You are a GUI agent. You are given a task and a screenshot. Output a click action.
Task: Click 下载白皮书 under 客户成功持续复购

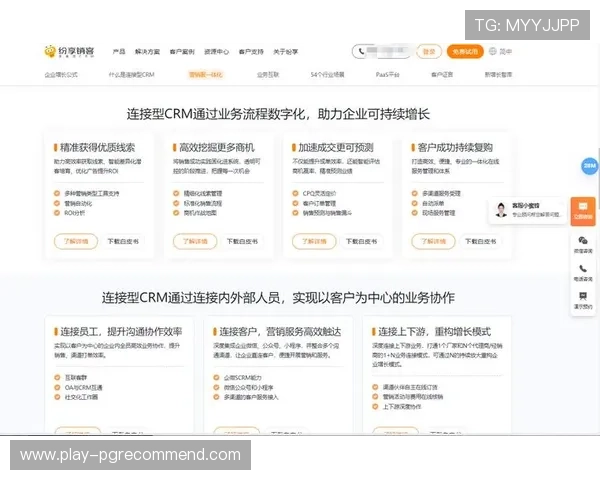[481, 242]
